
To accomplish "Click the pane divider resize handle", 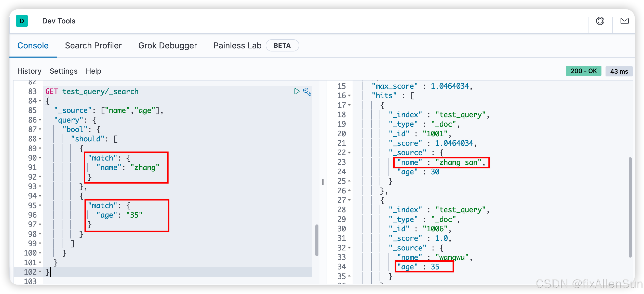I will click(323, 182).
